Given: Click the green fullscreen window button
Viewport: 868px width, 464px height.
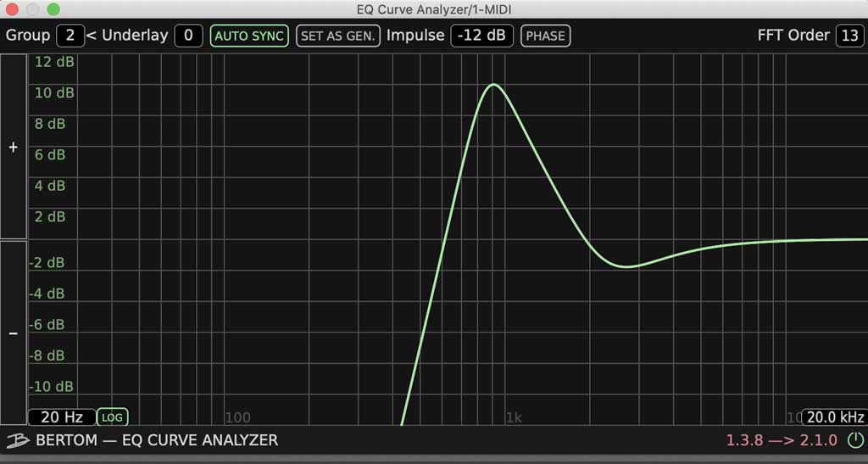Looking at the screenshot, I should pos(53,9).
